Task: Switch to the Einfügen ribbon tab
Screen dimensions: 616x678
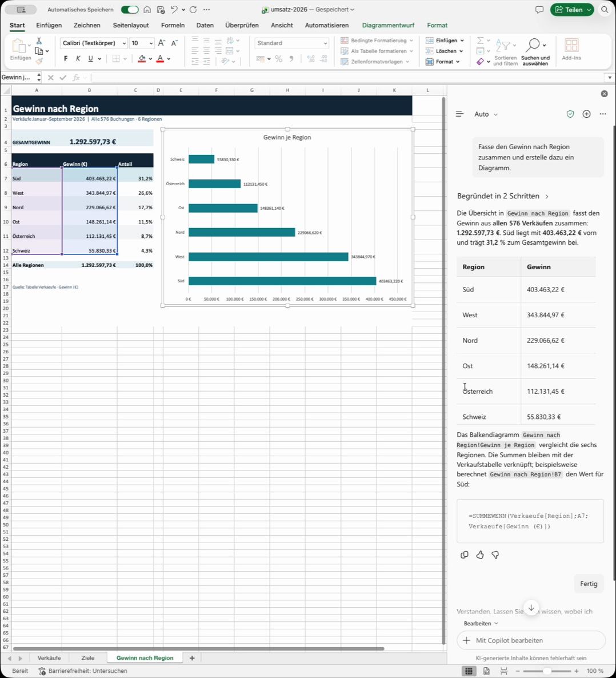Action: click(49, 25)
